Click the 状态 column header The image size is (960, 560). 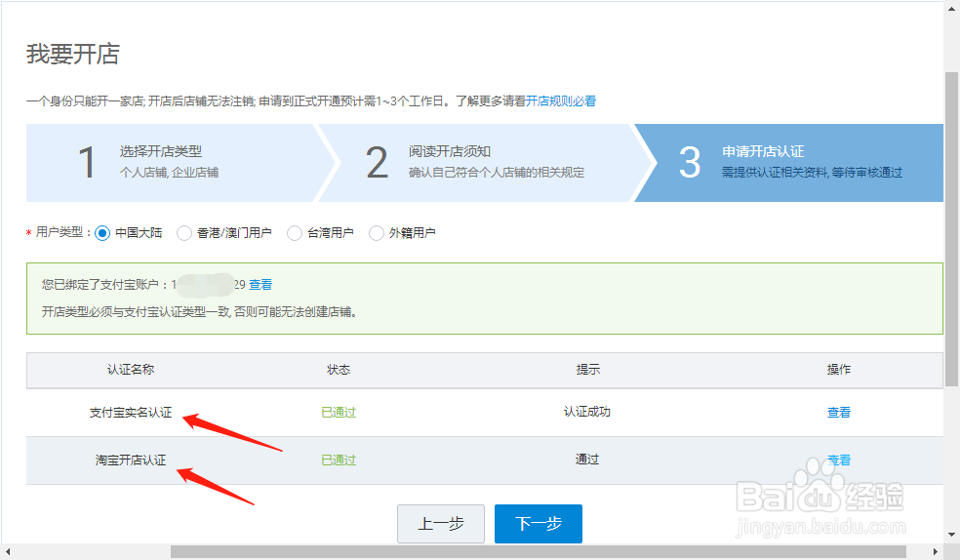339,370
